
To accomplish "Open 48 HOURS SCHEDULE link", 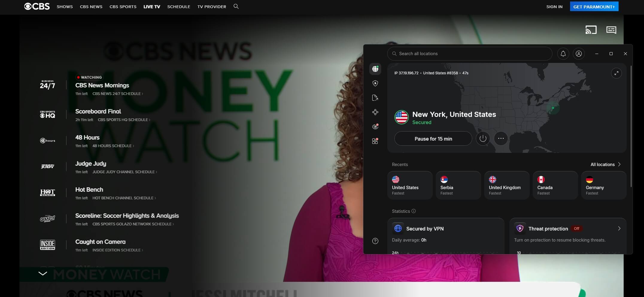I will click(113, 146).
